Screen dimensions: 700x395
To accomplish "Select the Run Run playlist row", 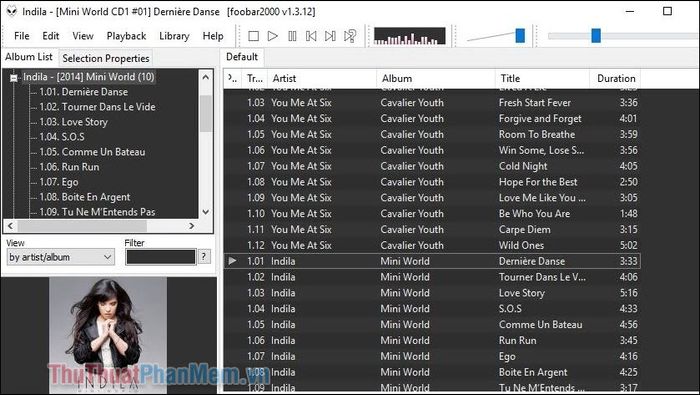I will [x=432, y=341].
